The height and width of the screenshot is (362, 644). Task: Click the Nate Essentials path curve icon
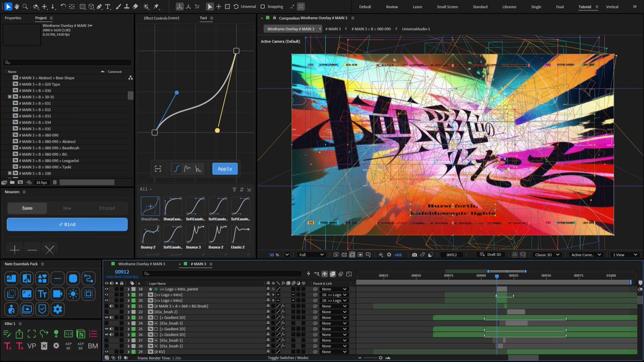pyautogui.click(x=89, y=278)
